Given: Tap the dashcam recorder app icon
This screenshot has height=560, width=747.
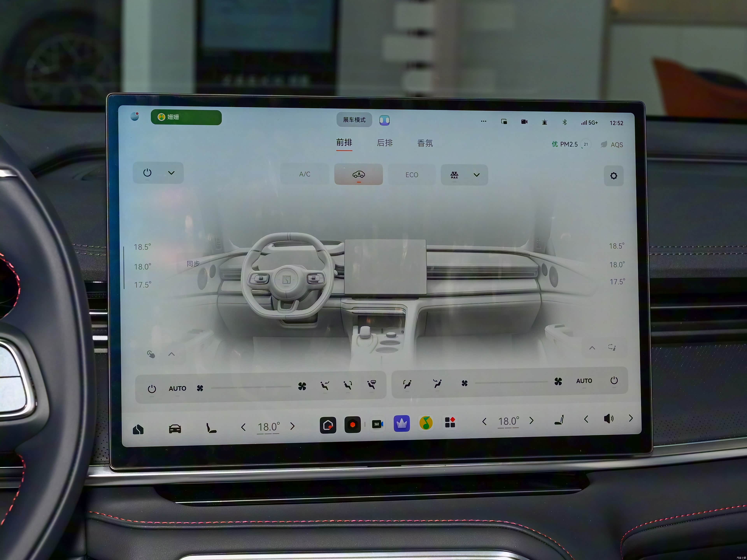Looking at the screenshot, I should pos(352,425).
